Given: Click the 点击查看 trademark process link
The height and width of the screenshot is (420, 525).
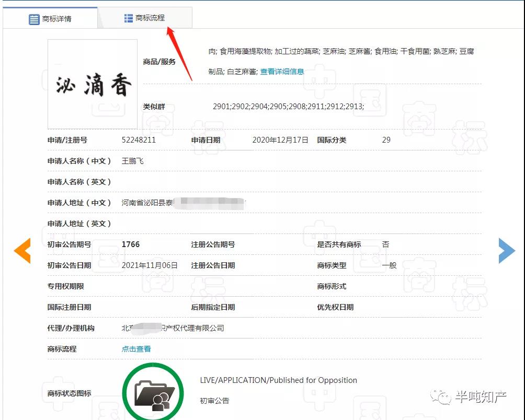Looking at the screenshot, I should 136,349.
